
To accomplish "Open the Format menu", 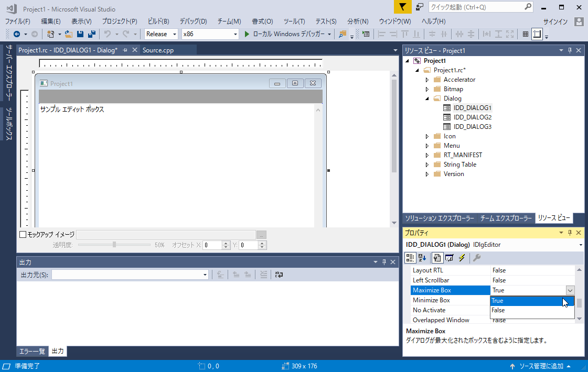I will pos(262,21).
